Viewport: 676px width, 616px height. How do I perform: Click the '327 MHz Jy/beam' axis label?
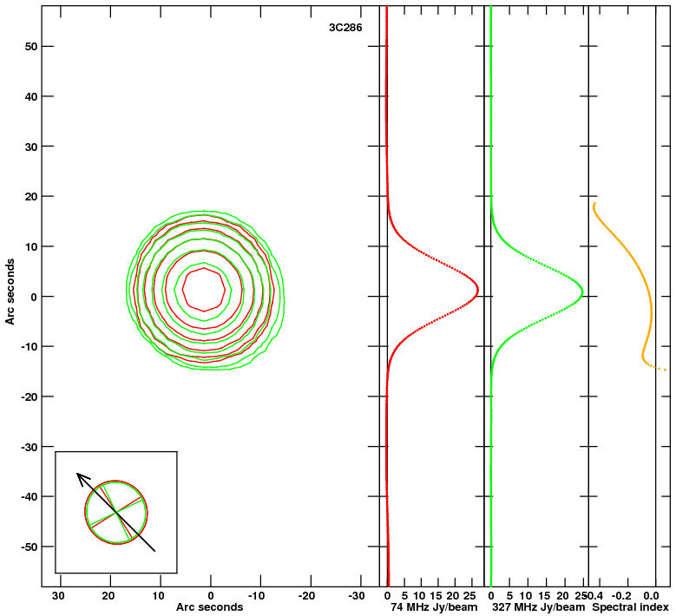(x=539, y=607)
